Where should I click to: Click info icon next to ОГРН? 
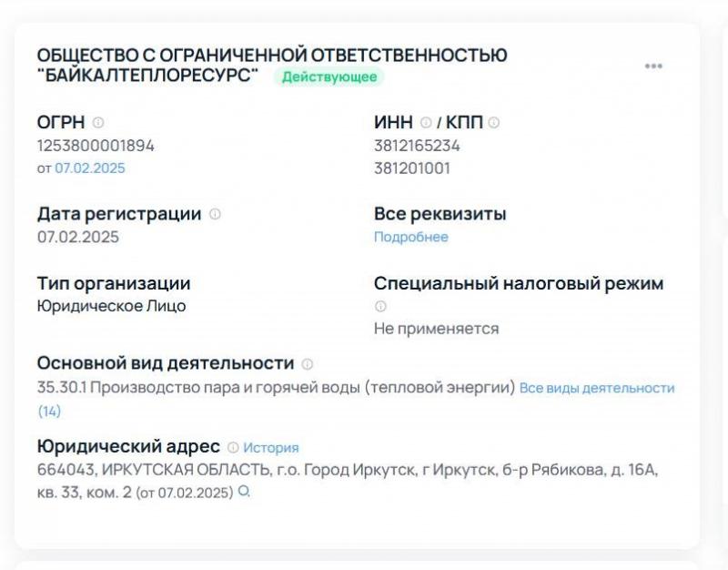pos(98,123)
